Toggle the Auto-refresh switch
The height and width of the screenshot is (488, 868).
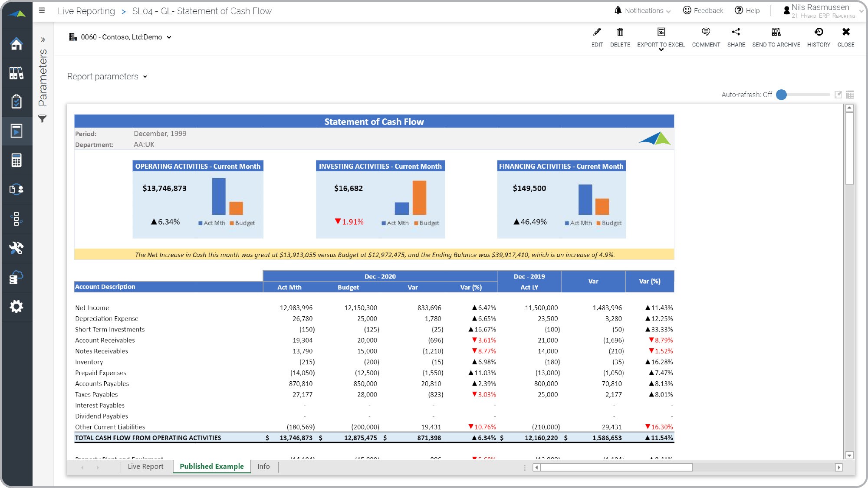(x=782, y=95)
